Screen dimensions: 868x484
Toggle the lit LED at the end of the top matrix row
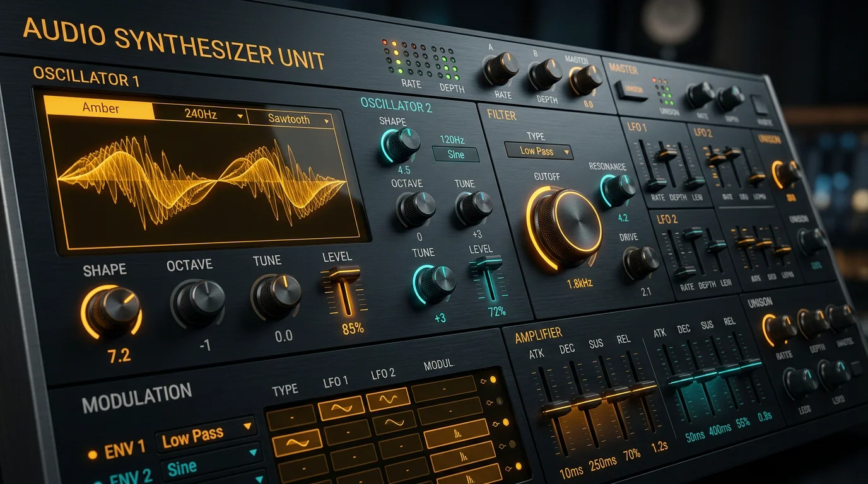493,379
